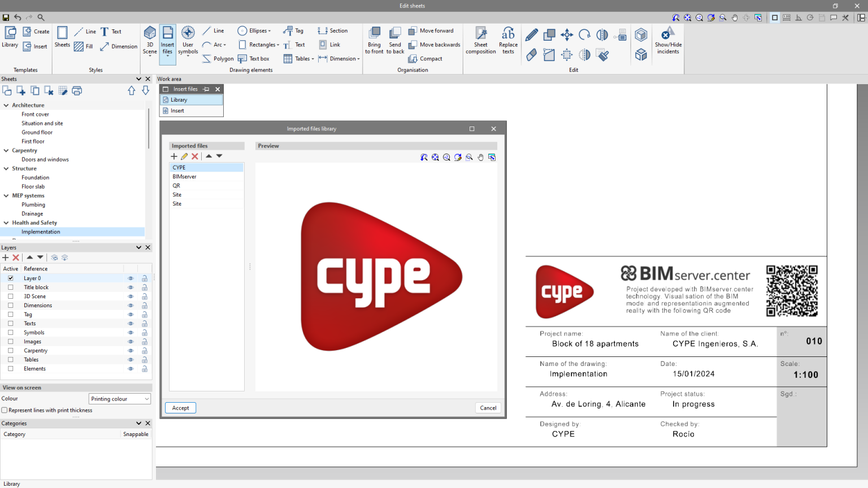868x488 pixels.
Task: Delete the selected imported file
Action: (x=194, y=156)
